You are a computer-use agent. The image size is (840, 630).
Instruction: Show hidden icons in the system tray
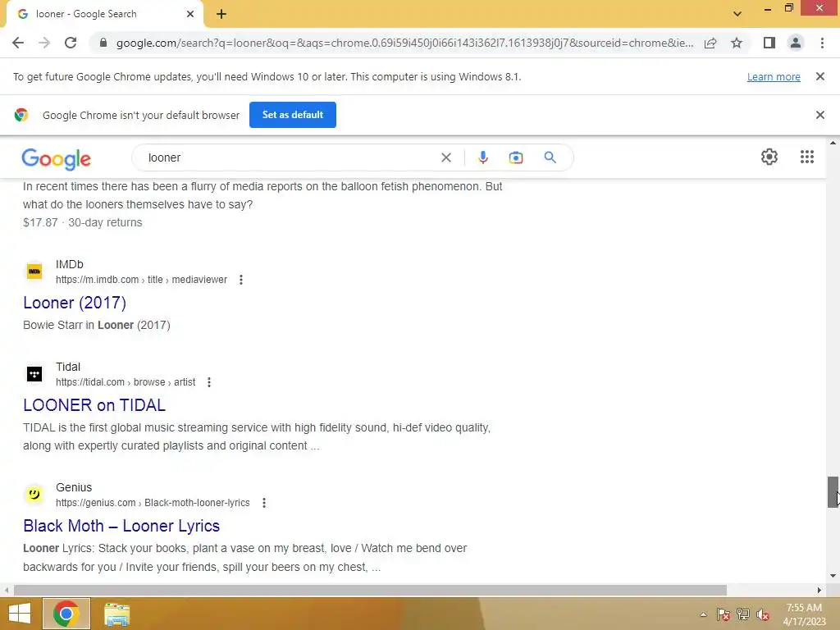coord(703,614)
